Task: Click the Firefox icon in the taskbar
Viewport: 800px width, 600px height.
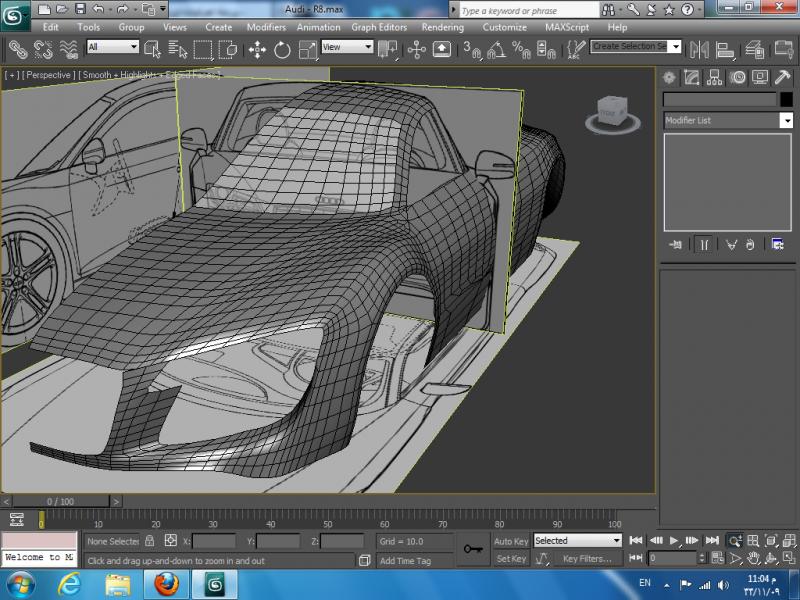Action: [167, 584]
